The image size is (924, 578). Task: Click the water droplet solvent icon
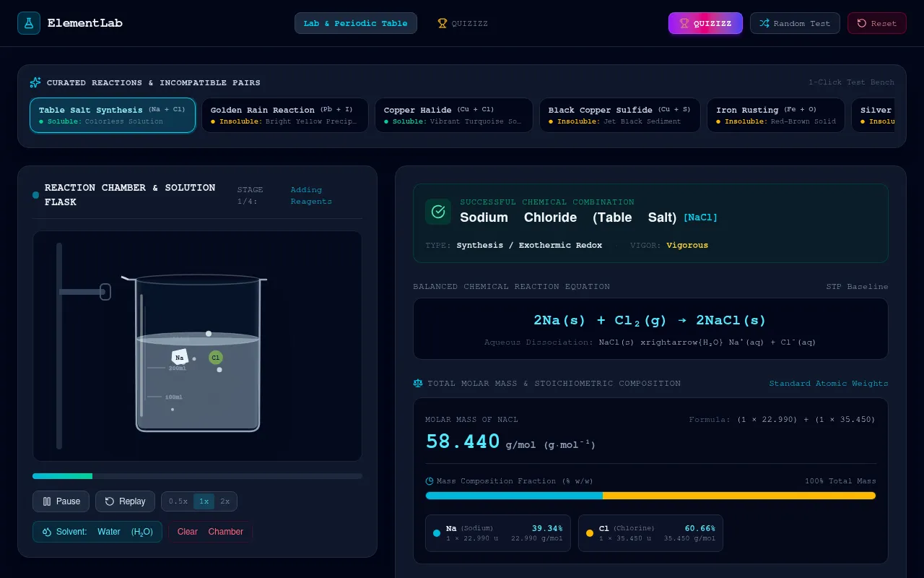tap(46, 532)
